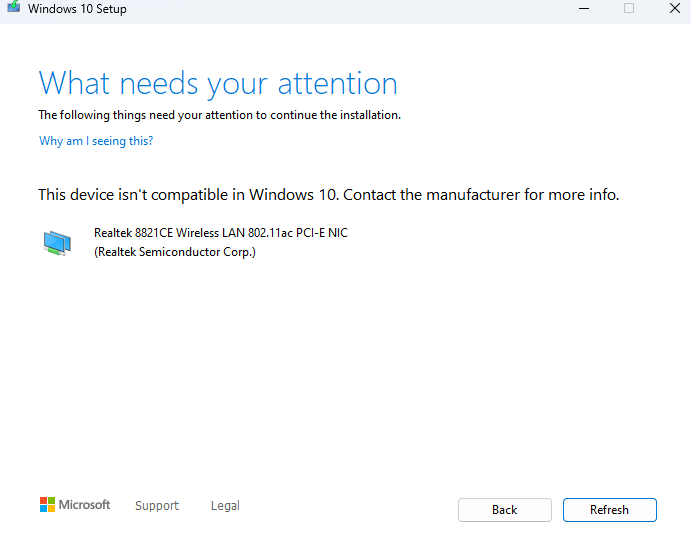Click '(Realtek Semiconductor Corp.)' text
Image resolution: width=691 pixels, height=537 pixels.
point(175,252)
